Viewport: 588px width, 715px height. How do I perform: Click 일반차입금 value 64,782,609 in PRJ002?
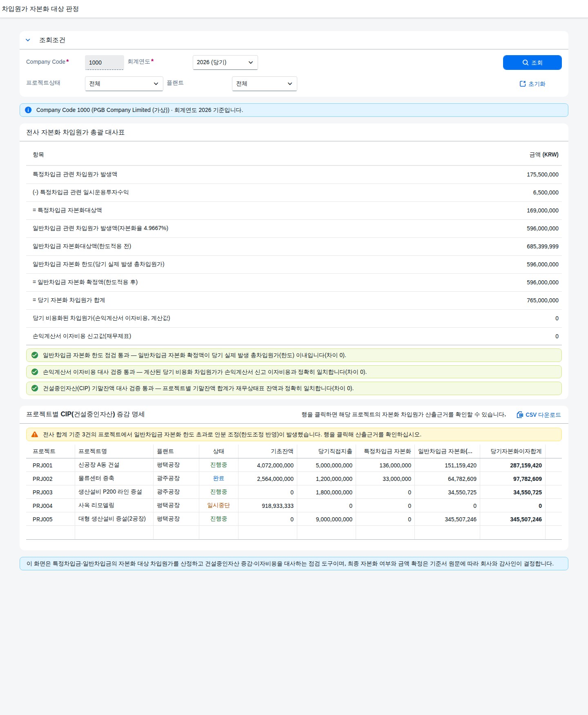tap(462, 479)
